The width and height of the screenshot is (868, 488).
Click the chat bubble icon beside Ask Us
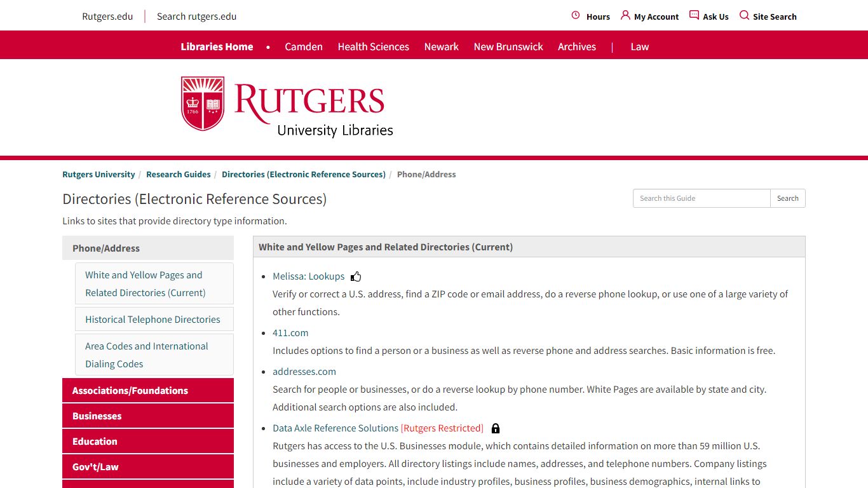[694, 15]
